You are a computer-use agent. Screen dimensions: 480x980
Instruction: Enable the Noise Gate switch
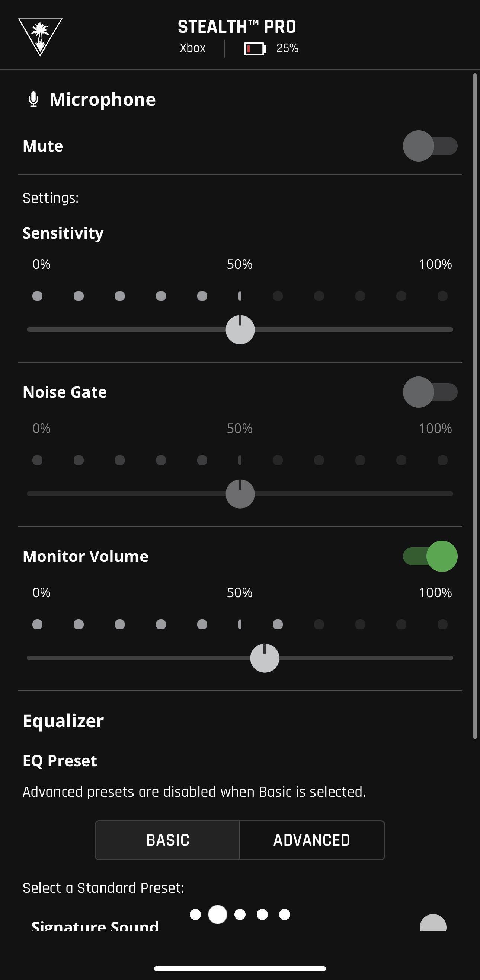click(430, 392)
